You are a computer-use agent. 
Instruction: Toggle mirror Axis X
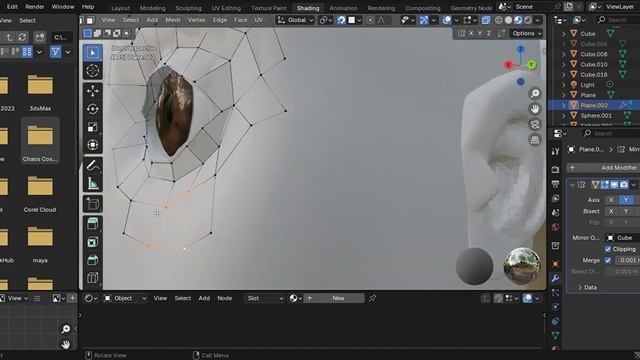pyautogui.click(x=611, y=200)
